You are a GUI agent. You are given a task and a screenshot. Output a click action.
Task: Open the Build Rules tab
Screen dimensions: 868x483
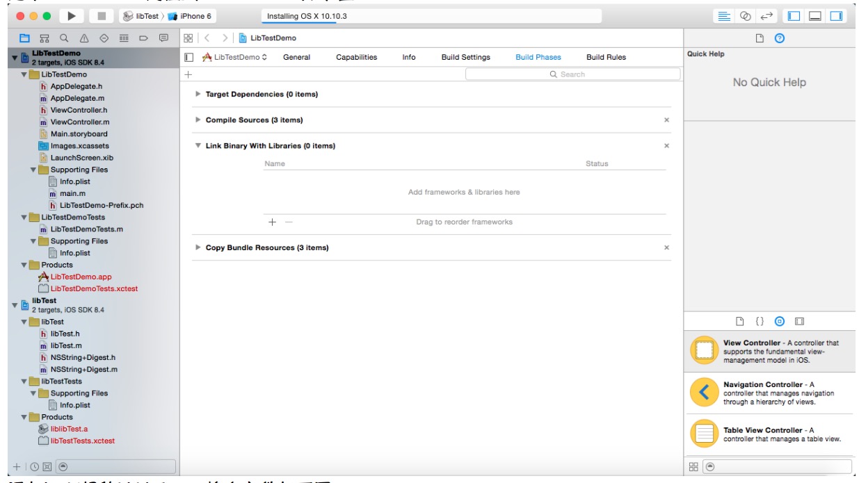pos(606,57)
